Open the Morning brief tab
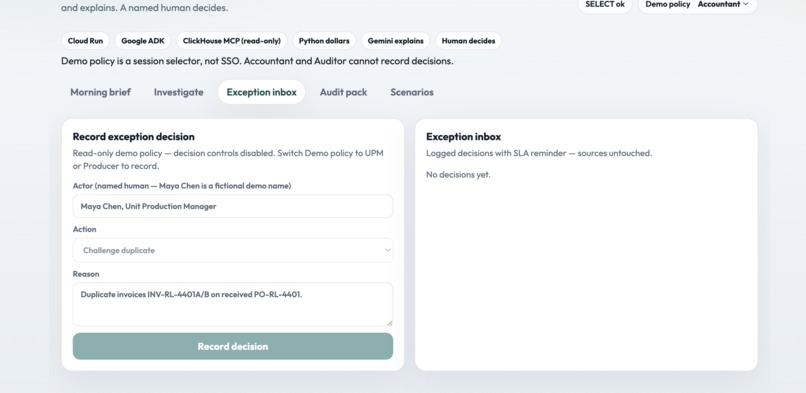Image resolution: width=806 pixels, height=393 pixels. [x=100, y=92]
